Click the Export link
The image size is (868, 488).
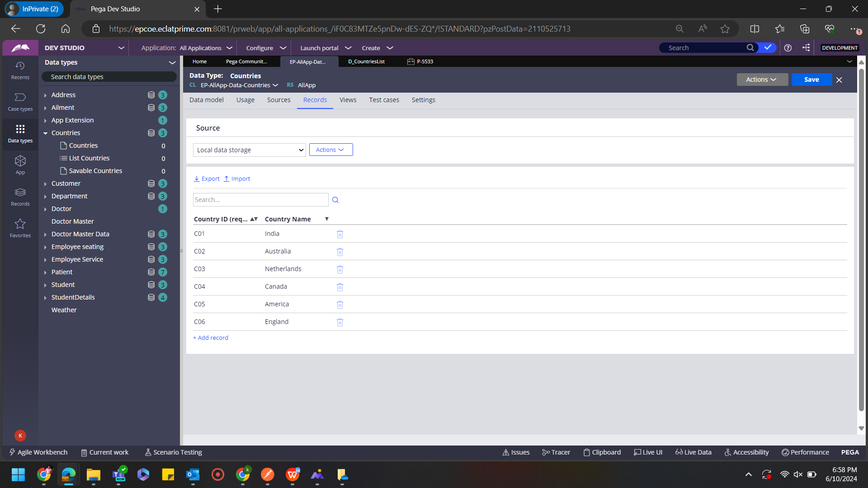[x=206, y=178]
